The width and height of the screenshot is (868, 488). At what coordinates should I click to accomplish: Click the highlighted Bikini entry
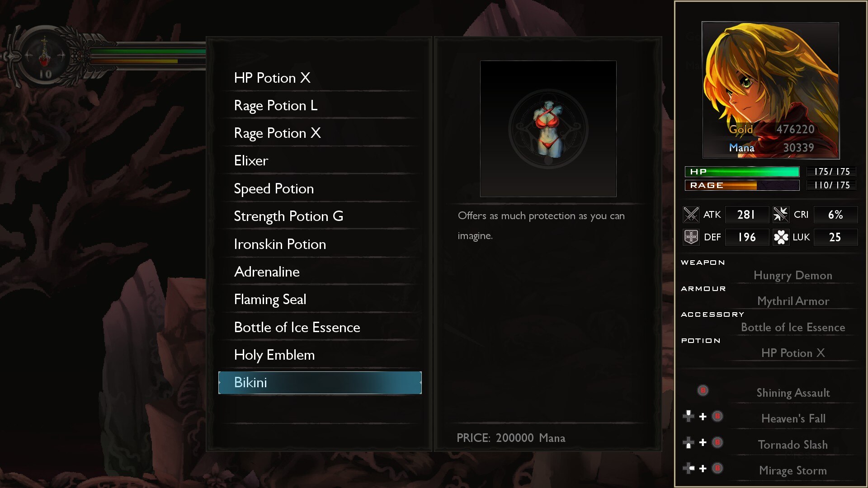[x=320, y=383]
